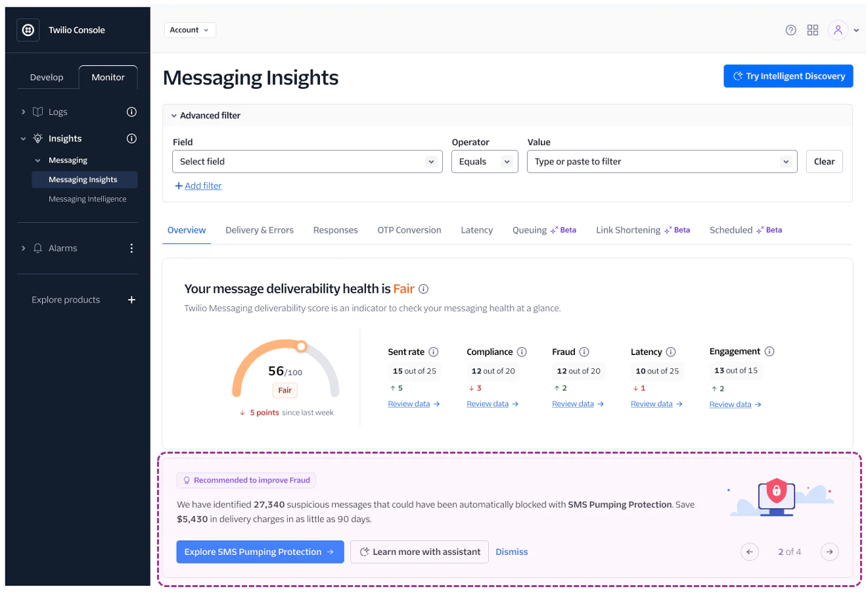
Task: Click the Latency info icon
Action: [x=671, y=352]
